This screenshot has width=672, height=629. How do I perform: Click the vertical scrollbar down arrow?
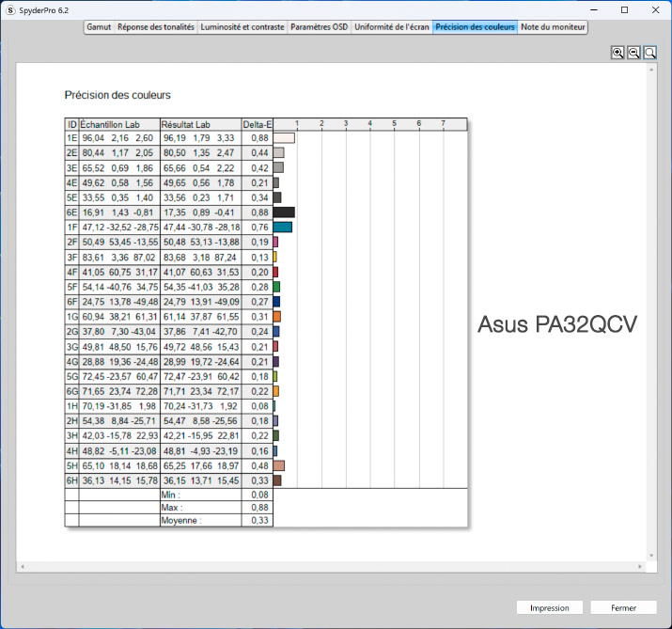click(x=651, y=556)
